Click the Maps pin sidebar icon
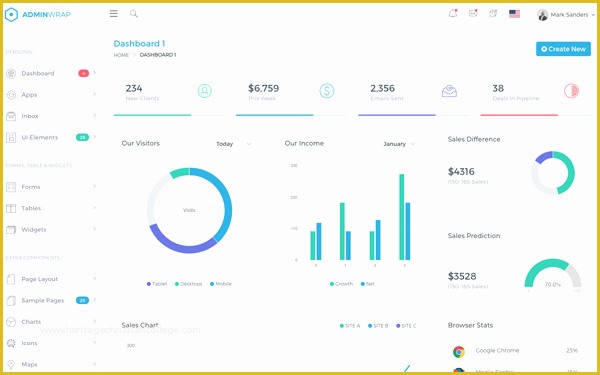The height and width of the screenshot is (375, 600). pos(11,364)
